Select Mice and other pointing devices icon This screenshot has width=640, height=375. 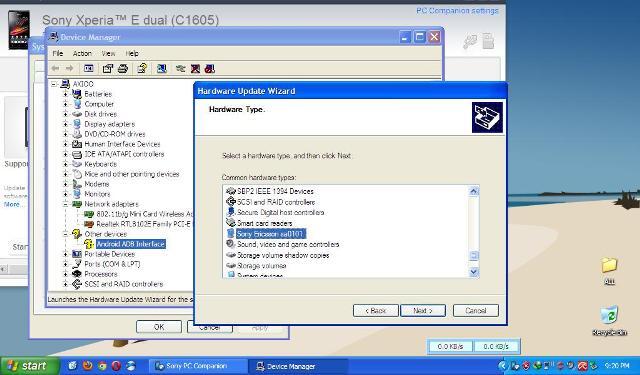77,174
